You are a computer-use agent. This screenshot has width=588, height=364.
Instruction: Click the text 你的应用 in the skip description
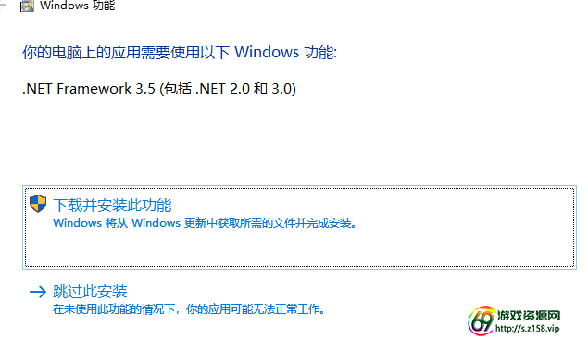208,309
